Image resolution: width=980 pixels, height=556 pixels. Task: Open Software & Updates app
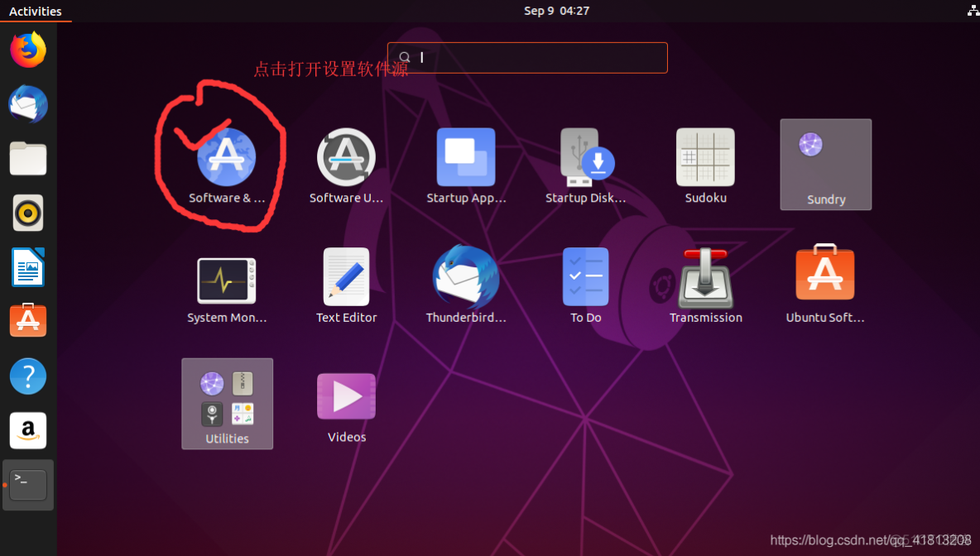click(x=226, y=157)
